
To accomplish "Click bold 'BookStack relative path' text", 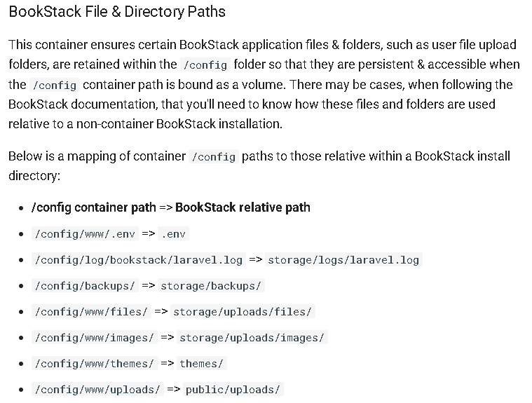I will (243, 207).
